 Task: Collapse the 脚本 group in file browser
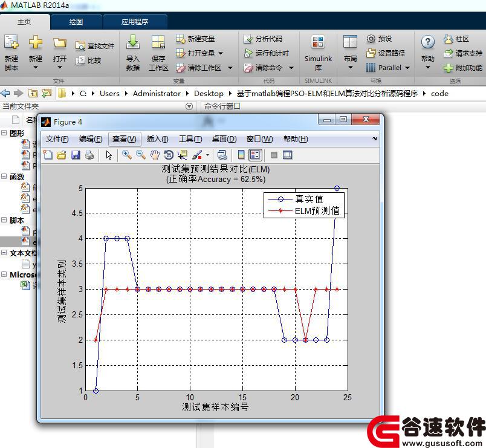4,220
